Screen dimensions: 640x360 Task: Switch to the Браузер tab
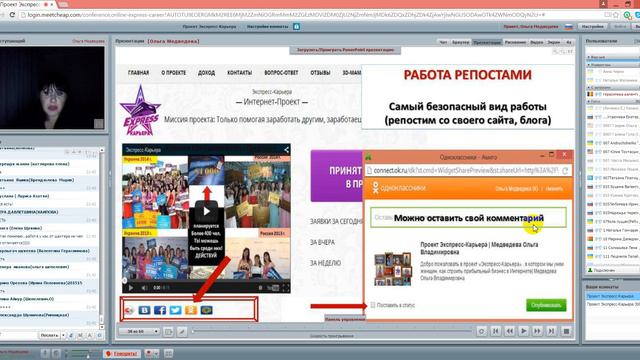tap(460, 42)
